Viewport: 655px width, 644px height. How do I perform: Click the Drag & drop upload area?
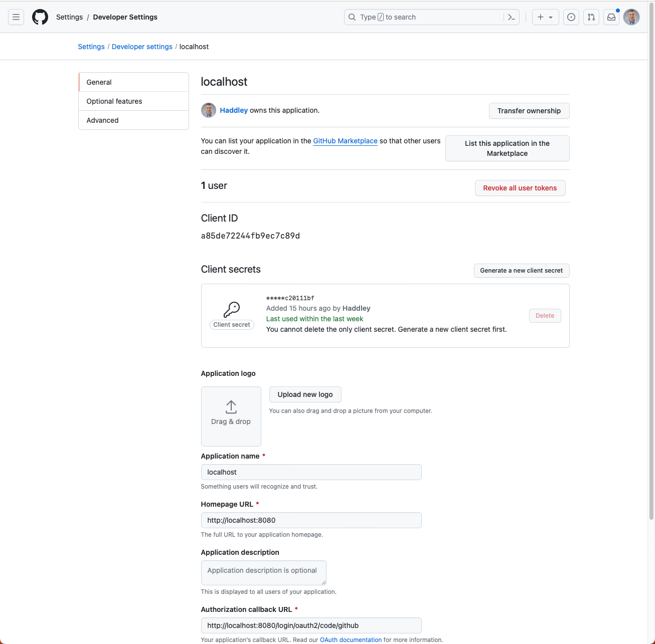click(231, 416)
